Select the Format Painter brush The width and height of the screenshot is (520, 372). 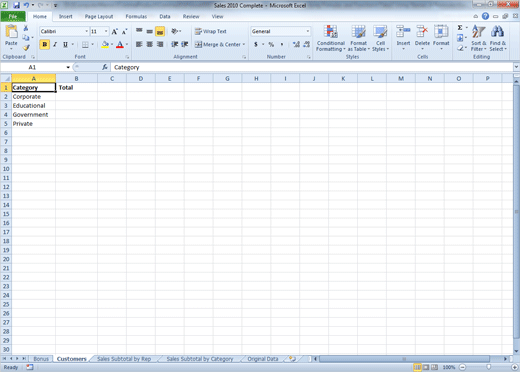pyautogui.click(x=26, y=47)
